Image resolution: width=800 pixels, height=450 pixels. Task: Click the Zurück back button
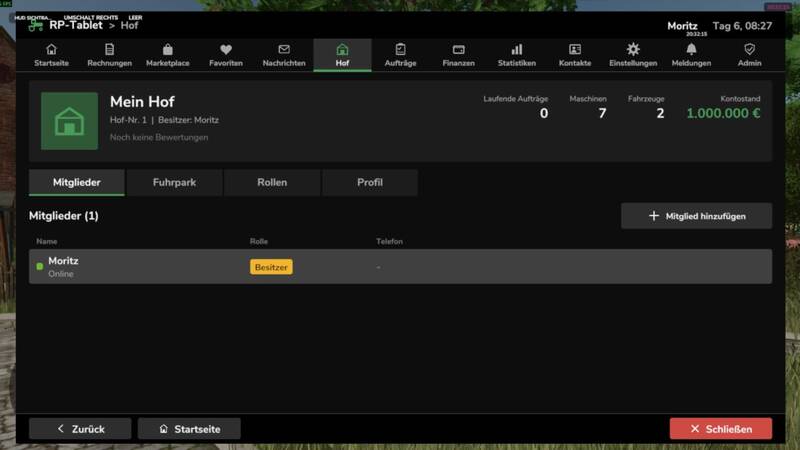(x=80, y=429)
